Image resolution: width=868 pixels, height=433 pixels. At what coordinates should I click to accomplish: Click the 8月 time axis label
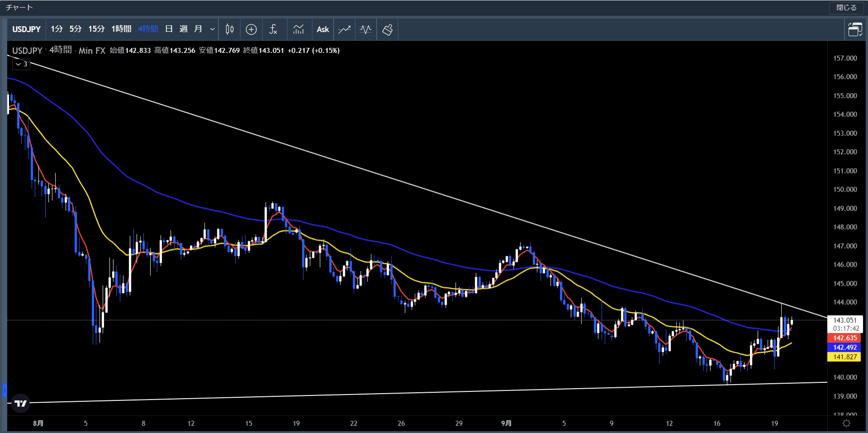click(x=38, y=423)
